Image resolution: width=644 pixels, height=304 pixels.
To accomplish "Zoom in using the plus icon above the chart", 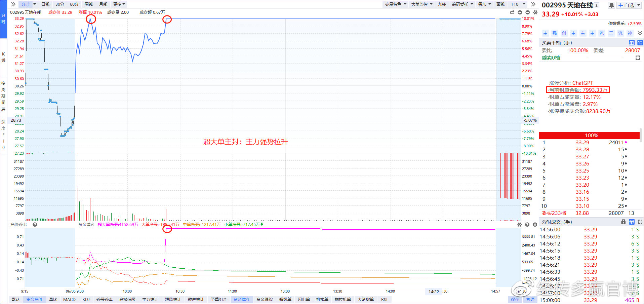I will click(x=520, y=12).
